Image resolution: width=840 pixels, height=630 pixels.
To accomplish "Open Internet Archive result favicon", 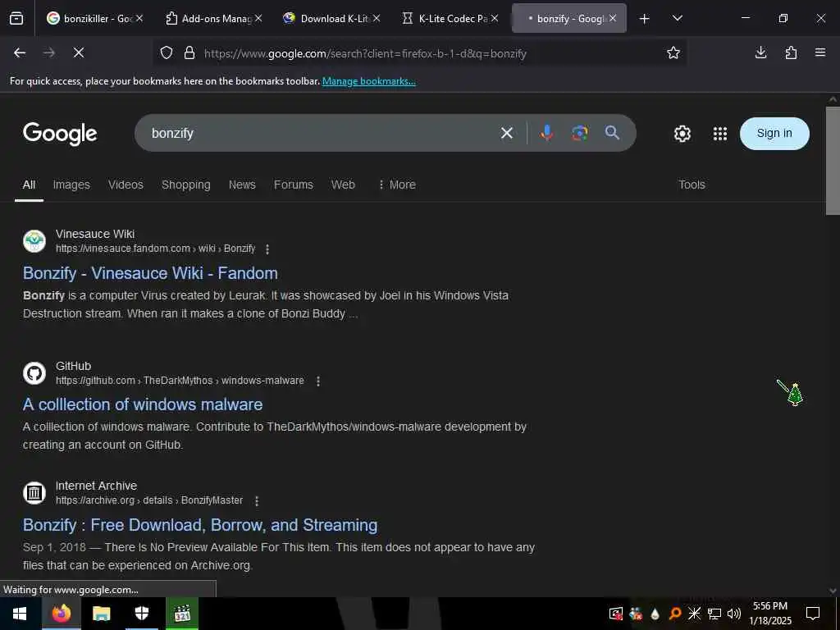I will click(x=34, y=493).
